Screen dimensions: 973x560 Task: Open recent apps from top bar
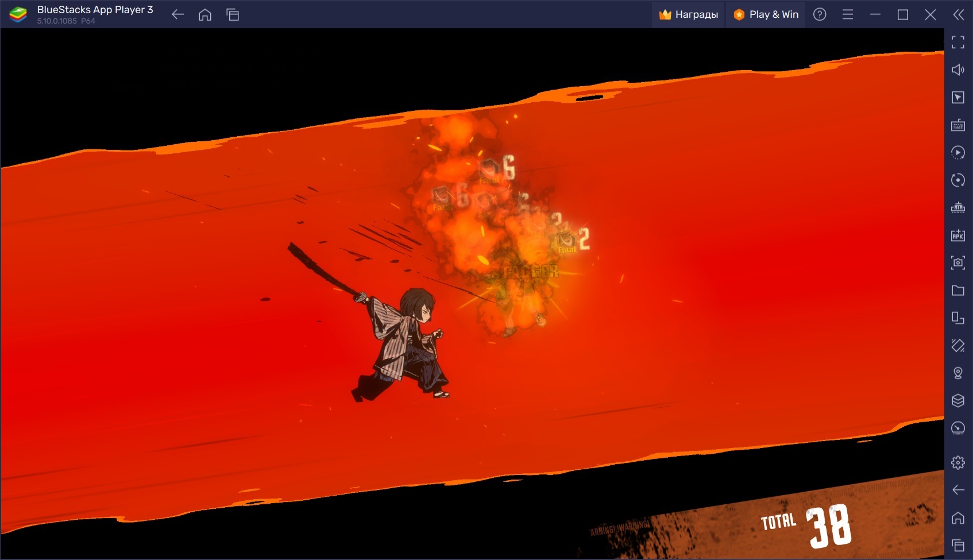pos(233,14)
